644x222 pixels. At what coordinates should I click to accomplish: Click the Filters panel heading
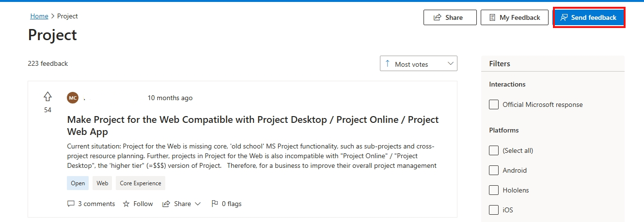(500, 63)
